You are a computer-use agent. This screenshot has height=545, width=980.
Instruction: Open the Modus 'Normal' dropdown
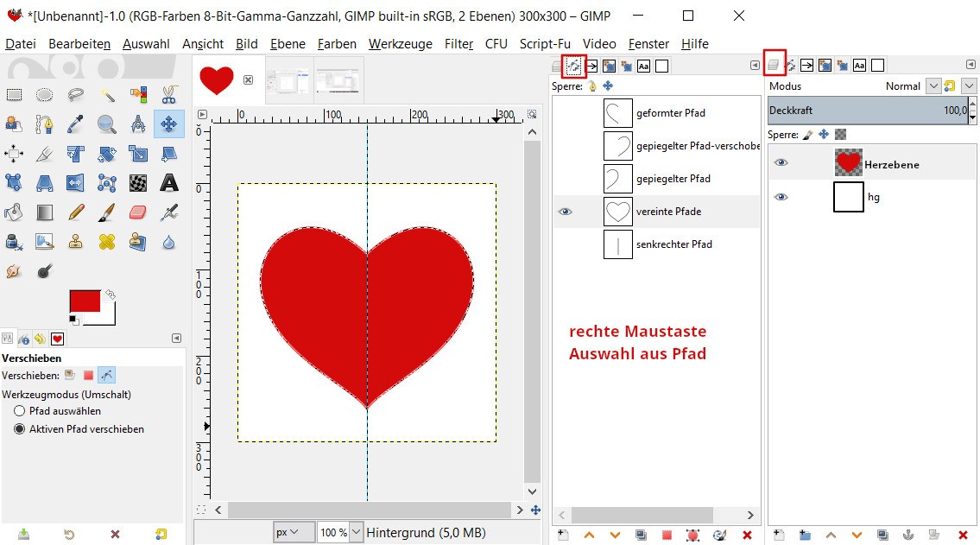933,86
